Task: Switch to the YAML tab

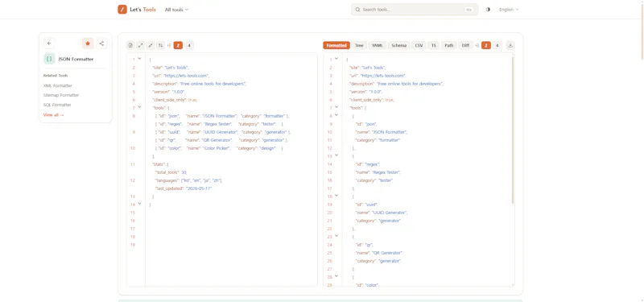Action: [377, 45]
